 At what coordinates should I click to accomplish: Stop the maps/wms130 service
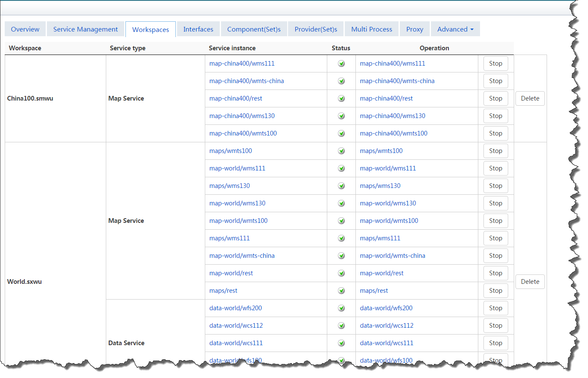click(495, 186)
